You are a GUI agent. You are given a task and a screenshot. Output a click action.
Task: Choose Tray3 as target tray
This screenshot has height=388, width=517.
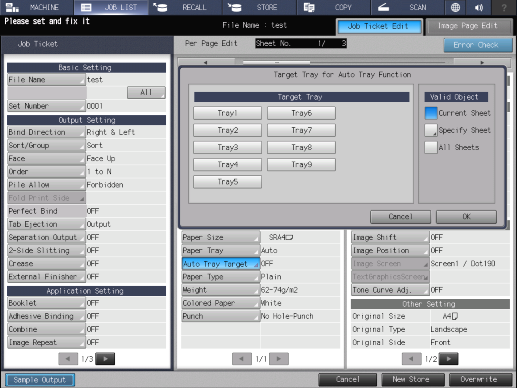[x=227, y=147]
